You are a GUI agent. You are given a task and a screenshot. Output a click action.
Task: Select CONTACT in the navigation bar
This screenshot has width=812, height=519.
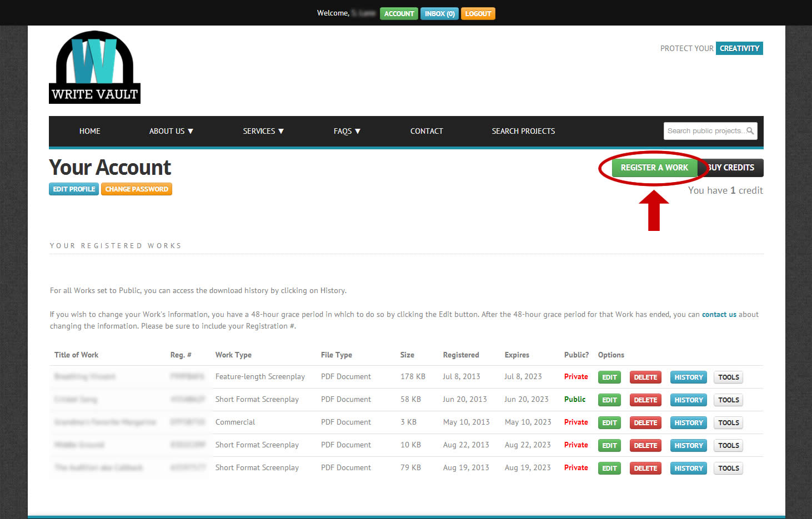tap(427, 131)
